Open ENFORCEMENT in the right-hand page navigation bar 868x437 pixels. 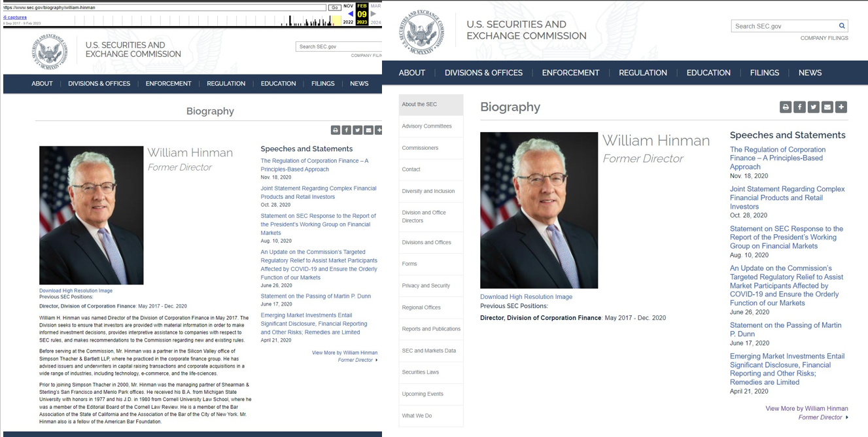[571, 73]
